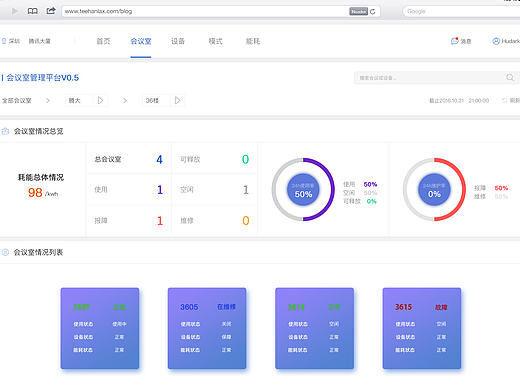Image resolution: width=520 pixels, height=390 pixels.
Task: Click the 会议室情况列表 section icon
Action: [x=5, y=252]
